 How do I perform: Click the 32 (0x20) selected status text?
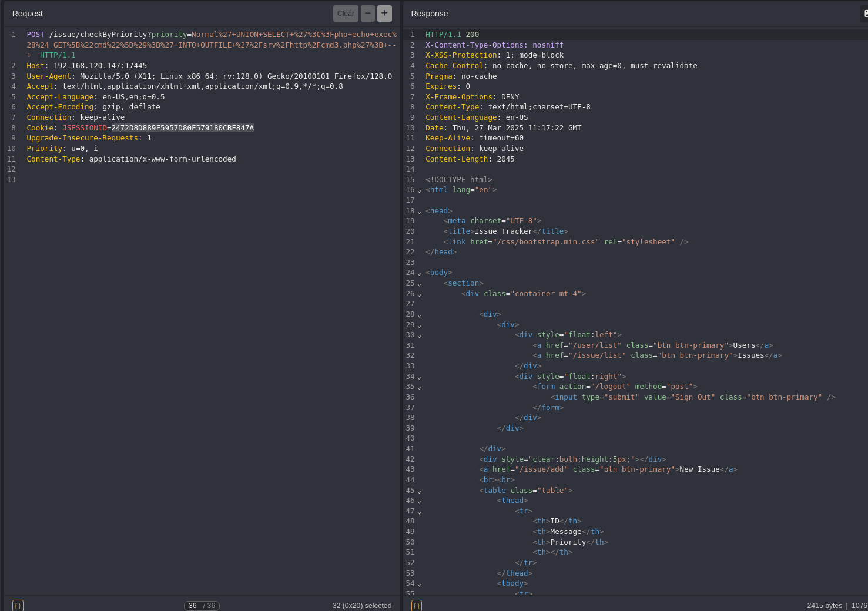coord(362,606)
